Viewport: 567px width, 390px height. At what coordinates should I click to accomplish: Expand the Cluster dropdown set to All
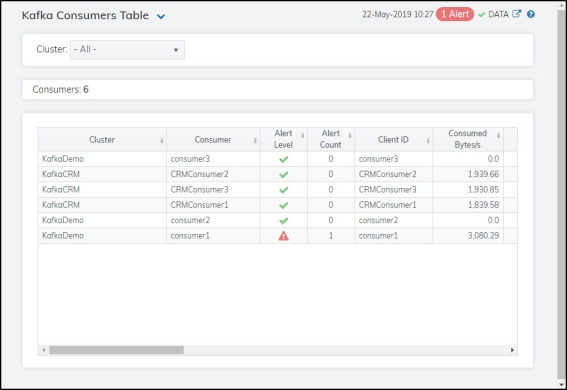click(127, 50)
